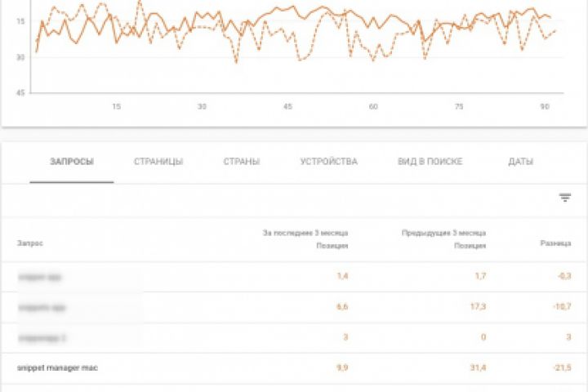588x392 pixels.
Task: Go to the УСТРОЙСТВА tab
Action: pos(328,162)
